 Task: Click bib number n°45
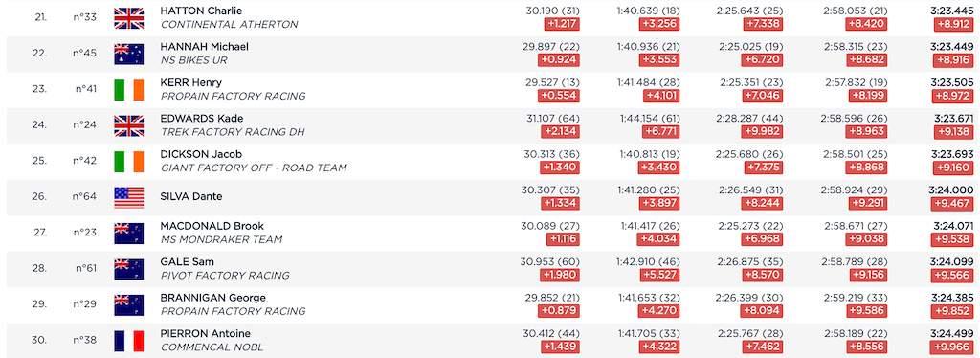(85, 53)
